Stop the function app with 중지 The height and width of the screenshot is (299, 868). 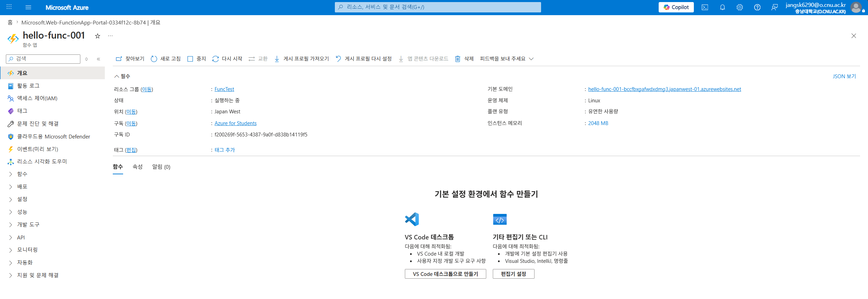[197, 59]
